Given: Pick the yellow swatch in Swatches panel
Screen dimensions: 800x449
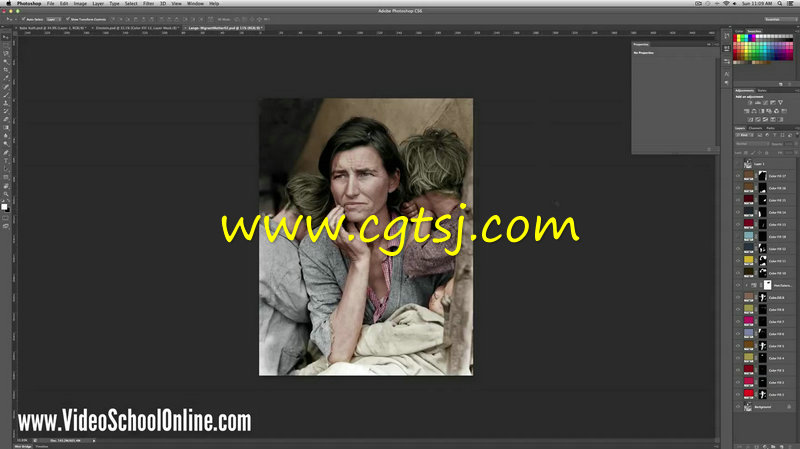Looking at the screenshot, I should point(739,36).
